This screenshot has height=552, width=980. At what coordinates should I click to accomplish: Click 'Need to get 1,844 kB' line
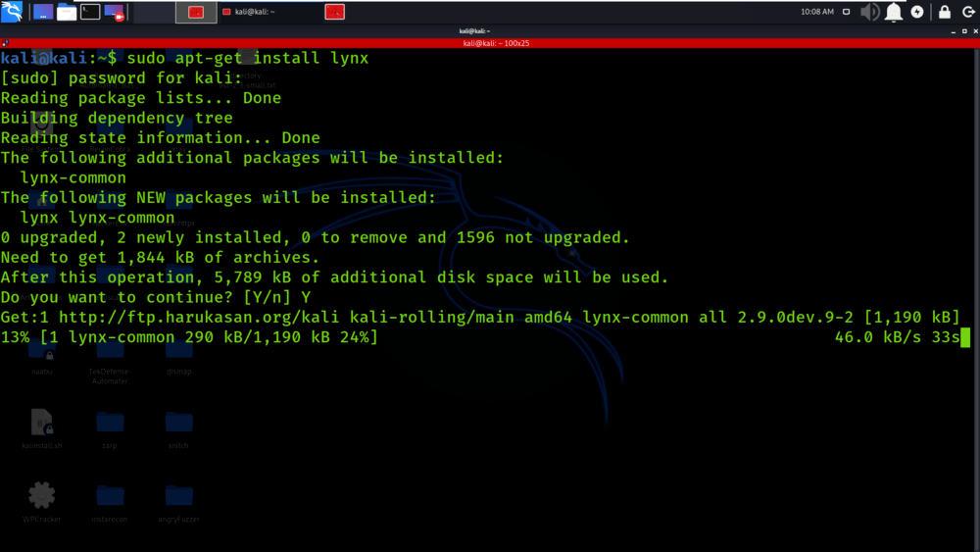tap(160, 258)
